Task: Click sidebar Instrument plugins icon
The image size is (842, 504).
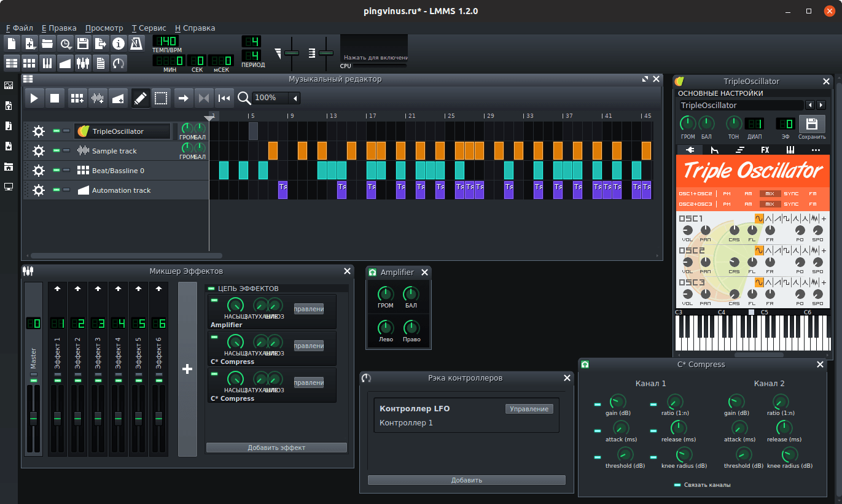Action: [x=9, y=85]
